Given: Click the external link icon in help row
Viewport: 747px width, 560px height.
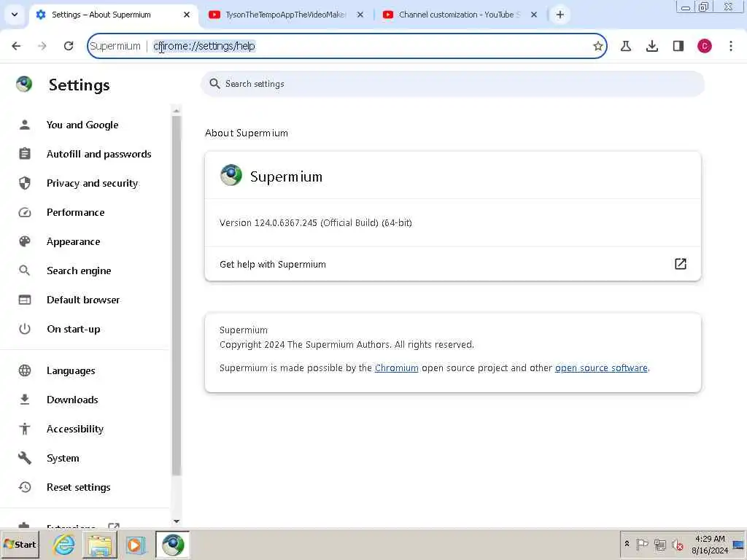Looking at the screenshot, I should pyautogui.click(x=681, y=264).
